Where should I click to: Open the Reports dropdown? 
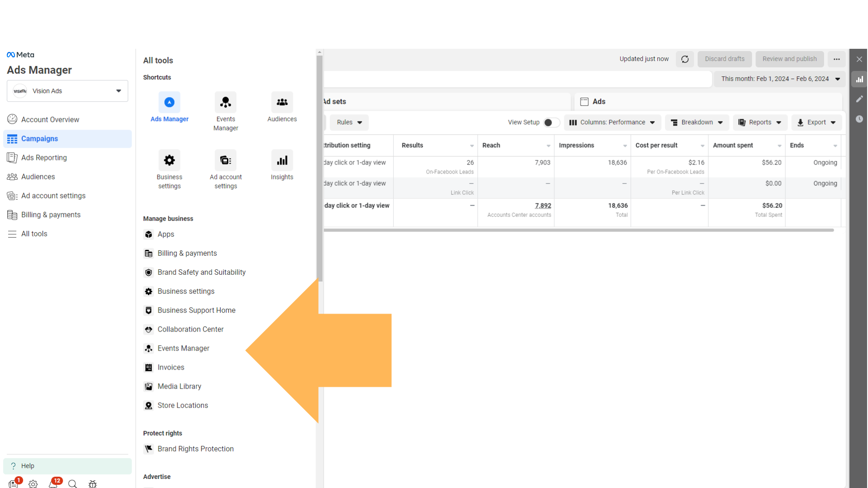[x=760, y=122]
